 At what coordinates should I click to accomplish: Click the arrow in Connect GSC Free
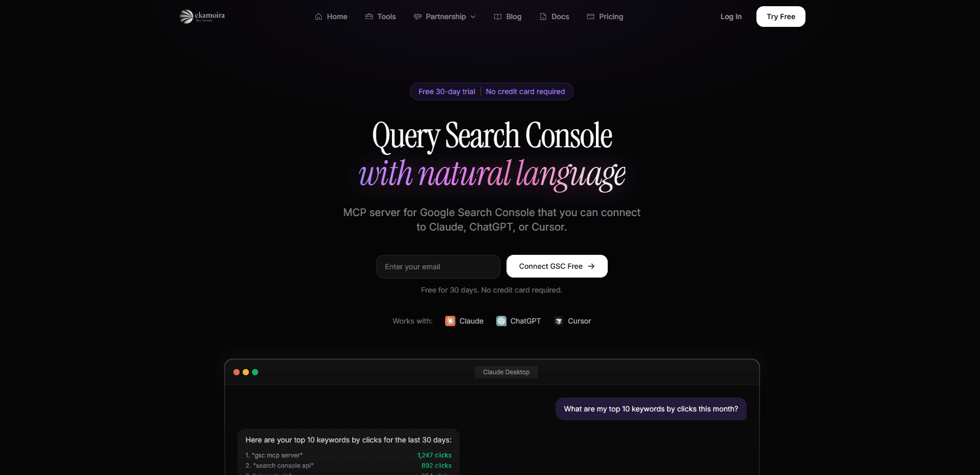[x=591, y=266]
